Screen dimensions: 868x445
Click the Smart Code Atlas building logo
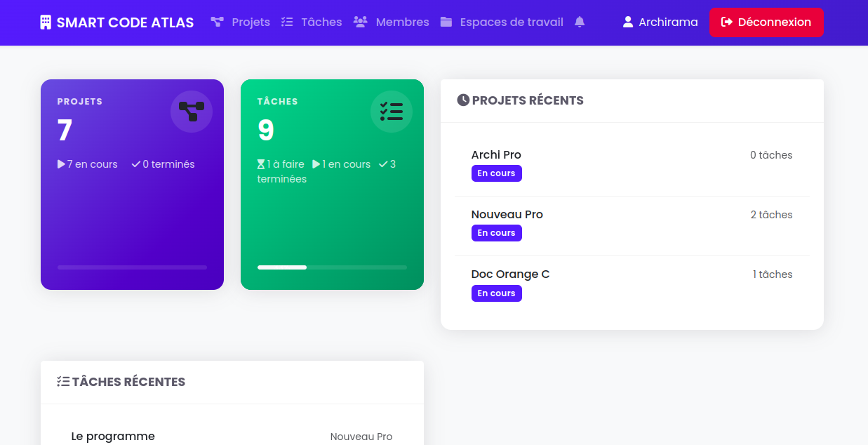46,22
